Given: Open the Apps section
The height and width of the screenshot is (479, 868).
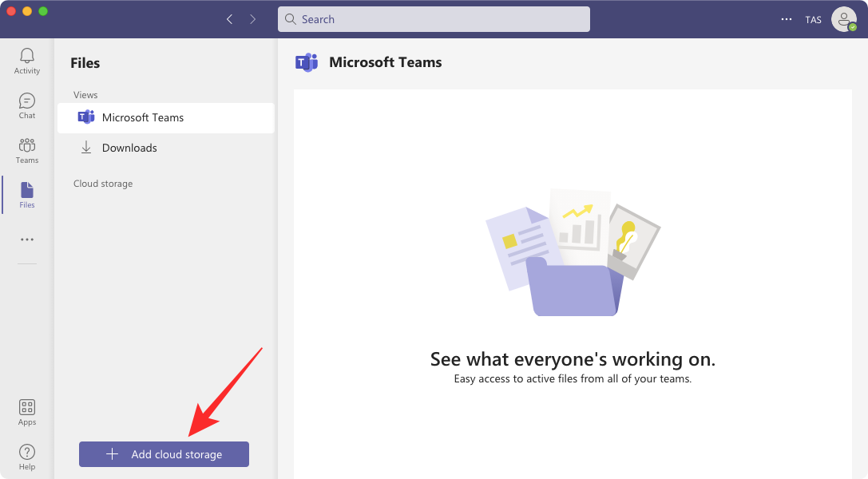Looking at the screenshot, I should click(26, 410).
